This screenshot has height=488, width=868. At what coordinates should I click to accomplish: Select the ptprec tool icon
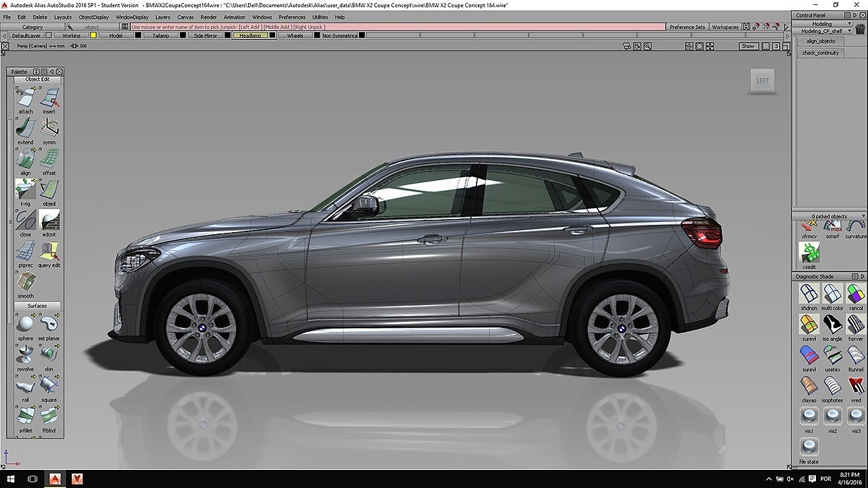pyautogui.click(x=26, y=250)
